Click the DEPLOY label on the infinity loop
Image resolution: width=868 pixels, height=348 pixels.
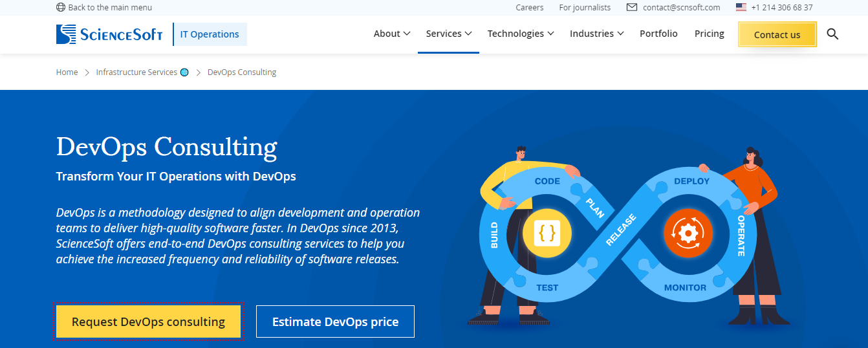[x=691, y=181]
